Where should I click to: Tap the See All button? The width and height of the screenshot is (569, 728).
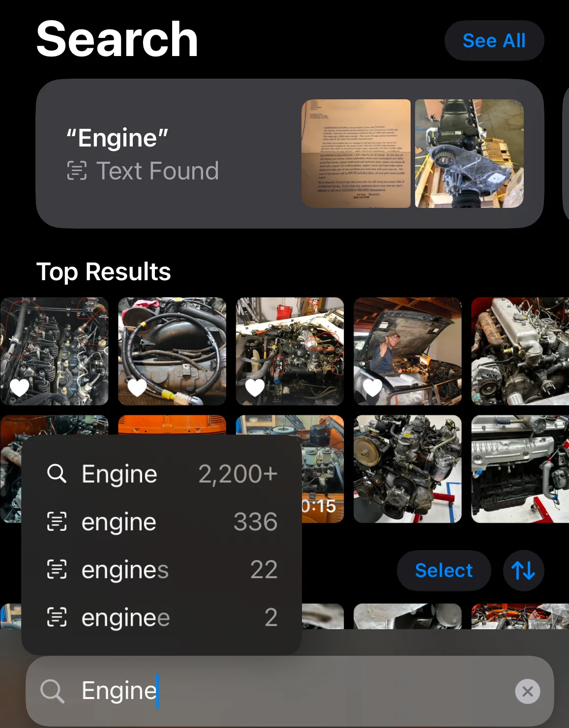494,40
